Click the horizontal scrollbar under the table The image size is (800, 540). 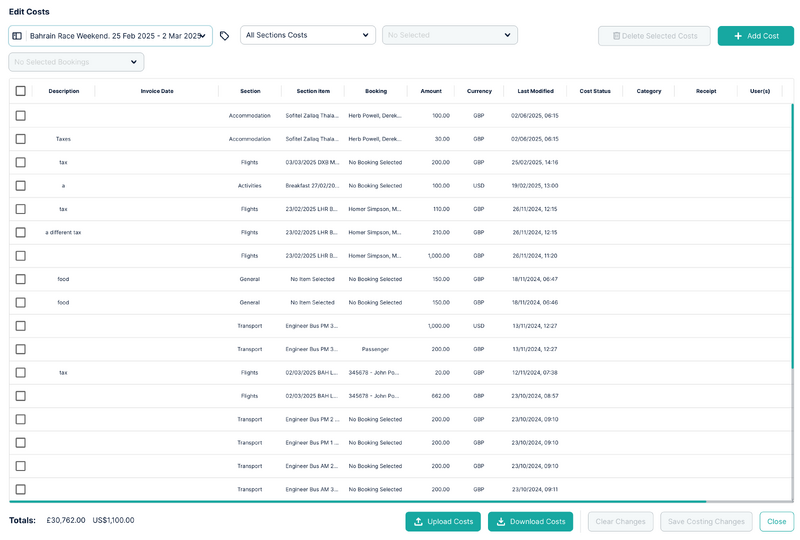(x=358, y=502)
